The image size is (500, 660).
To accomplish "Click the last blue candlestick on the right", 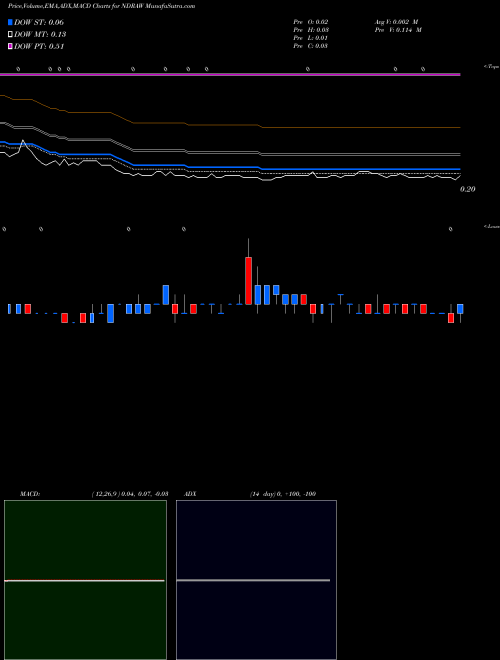I will coord(460,309).
